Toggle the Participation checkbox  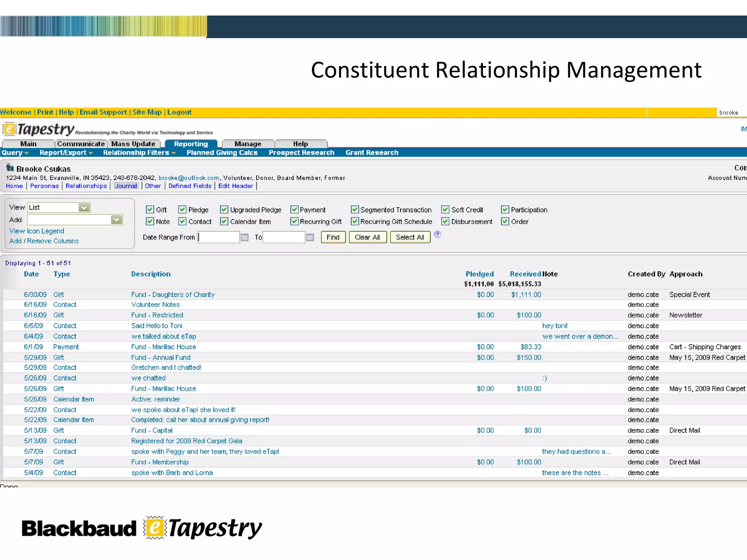(505, 209)
